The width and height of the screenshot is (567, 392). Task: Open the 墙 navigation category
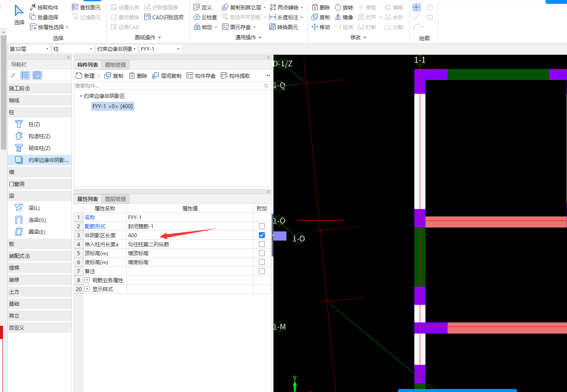[x=39, y=172]
